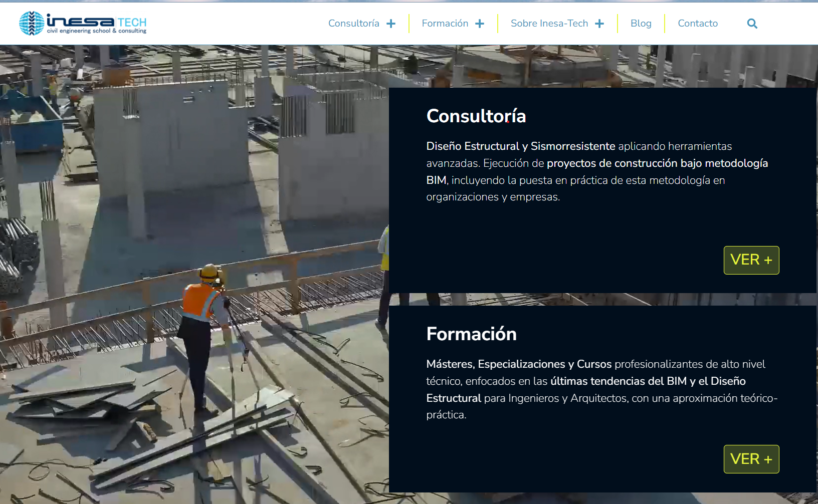Expand the Sobre Inesa-Tech navigation menu
The image size is (818, 504).
point(549,24)
